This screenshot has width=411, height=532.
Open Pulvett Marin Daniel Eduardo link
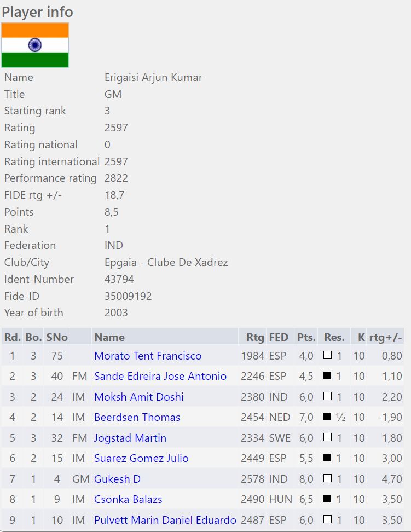coord(165,520)
